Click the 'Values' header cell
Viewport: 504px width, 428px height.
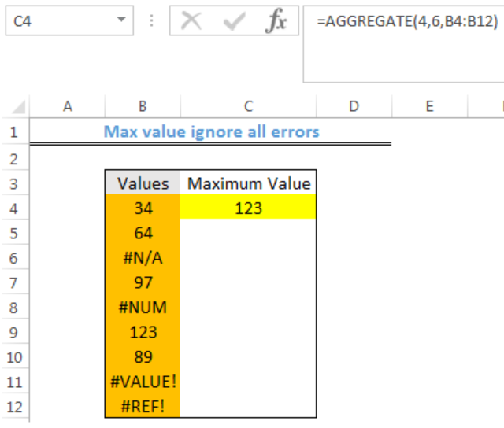point(143,183)
